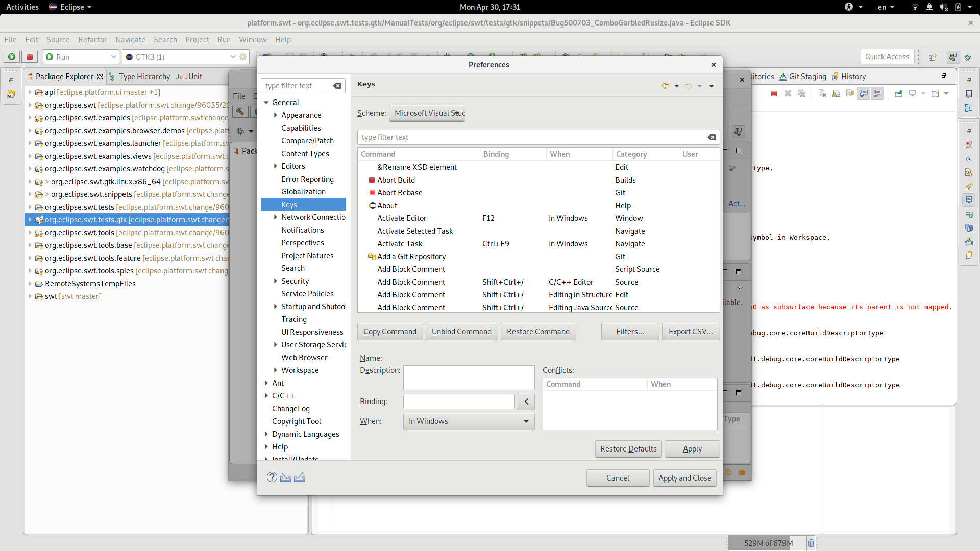Screen dimensions: 980x551
Task: Click the green Run launch button
Action: point(12,57)
